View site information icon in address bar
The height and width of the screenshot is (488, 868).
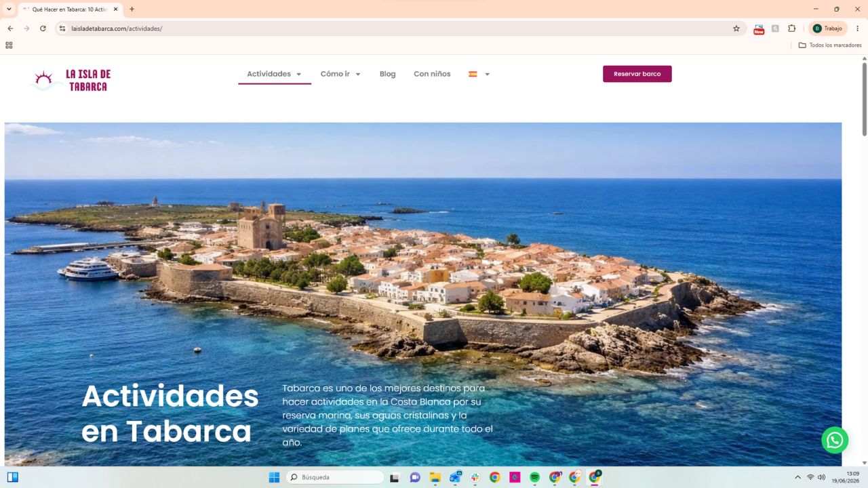pyautogui.click(x=62, y=28)
